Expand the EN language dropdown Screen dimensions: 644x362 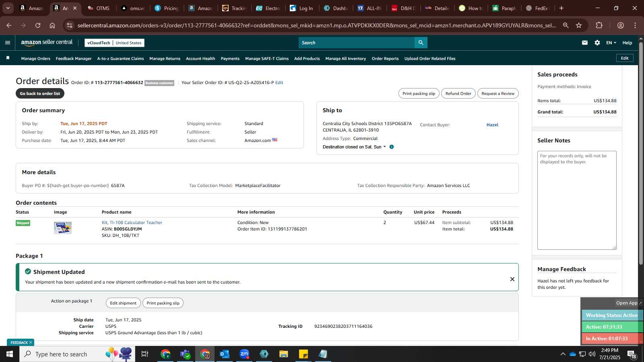pos(611,43)
